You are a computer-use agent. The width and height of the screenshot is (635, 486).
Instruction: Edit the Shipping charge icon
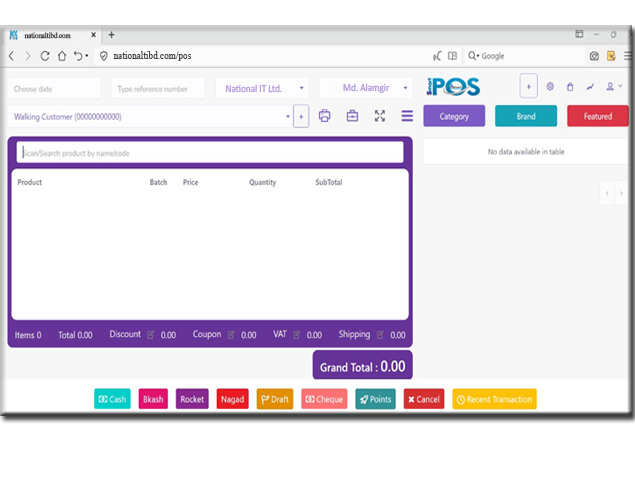tap(380, 335)
